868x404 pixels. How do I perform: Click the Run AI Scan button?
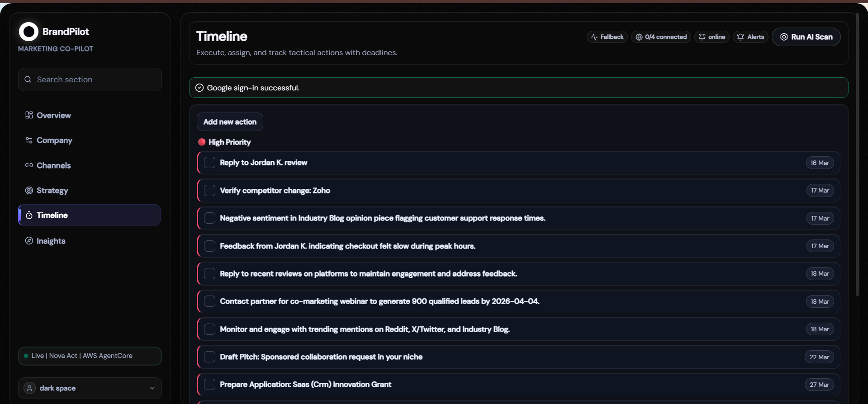click(x=806, y=37)
